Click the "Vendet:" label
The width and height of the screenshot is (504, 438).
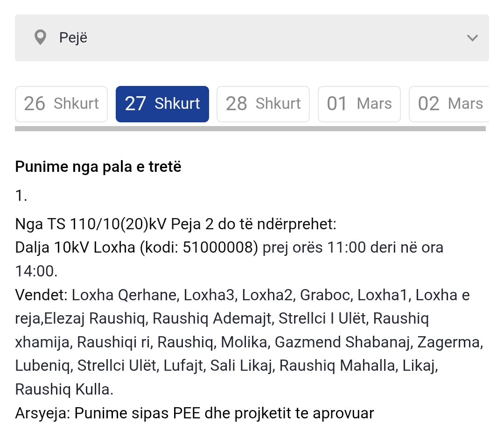point(42,295)
